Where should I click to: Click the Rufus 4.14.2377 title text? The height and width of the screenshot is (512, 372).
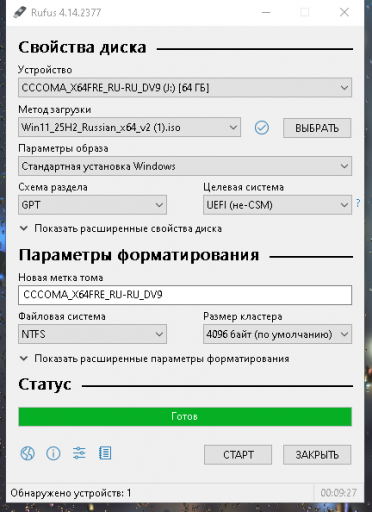(66, 13)
